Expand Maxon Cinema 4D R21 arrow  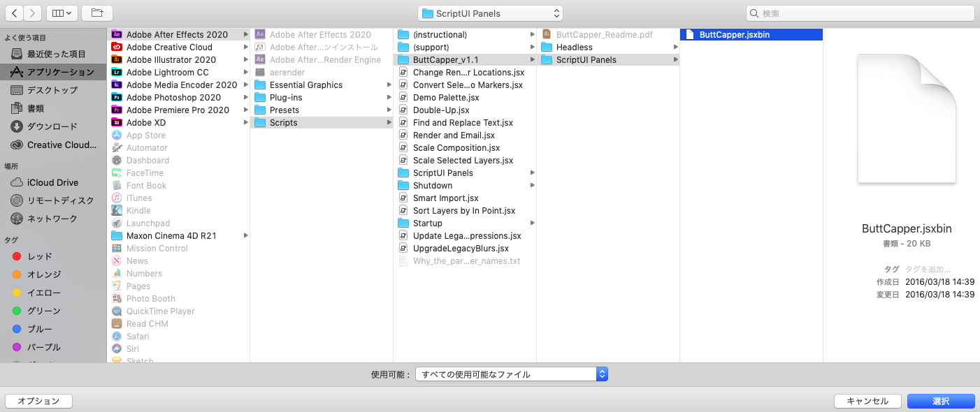click(x=245, y=235)
